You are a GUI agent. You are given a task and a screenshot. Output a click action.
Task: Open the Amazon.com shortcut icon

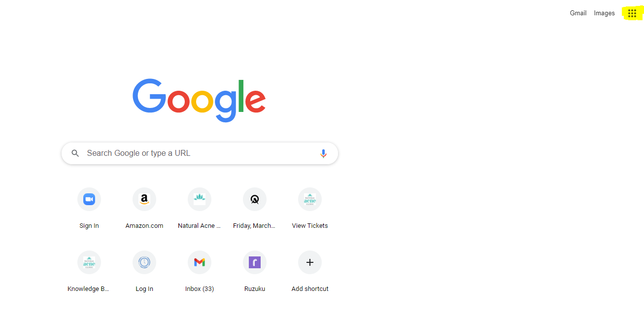[x=144, y=199]
